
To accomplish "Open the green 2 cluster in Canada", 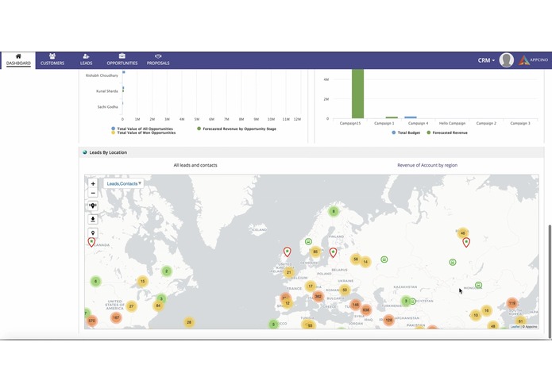I will coord(167,271).
